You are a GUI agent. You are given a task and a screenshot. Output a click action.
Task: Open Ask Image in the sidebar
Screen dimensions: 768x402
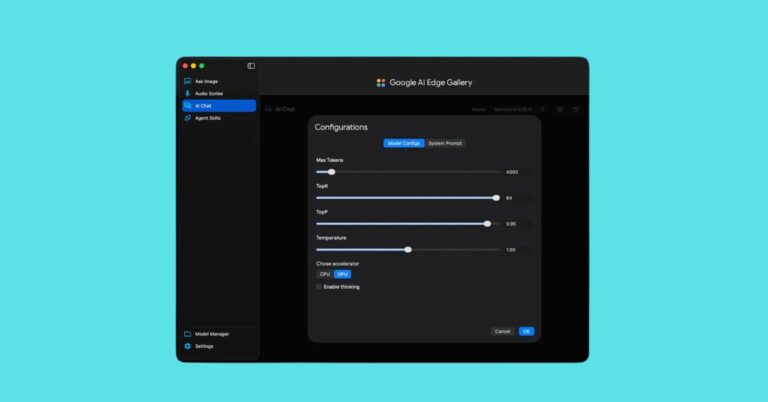pyautogui.click(x=219, y=81)
